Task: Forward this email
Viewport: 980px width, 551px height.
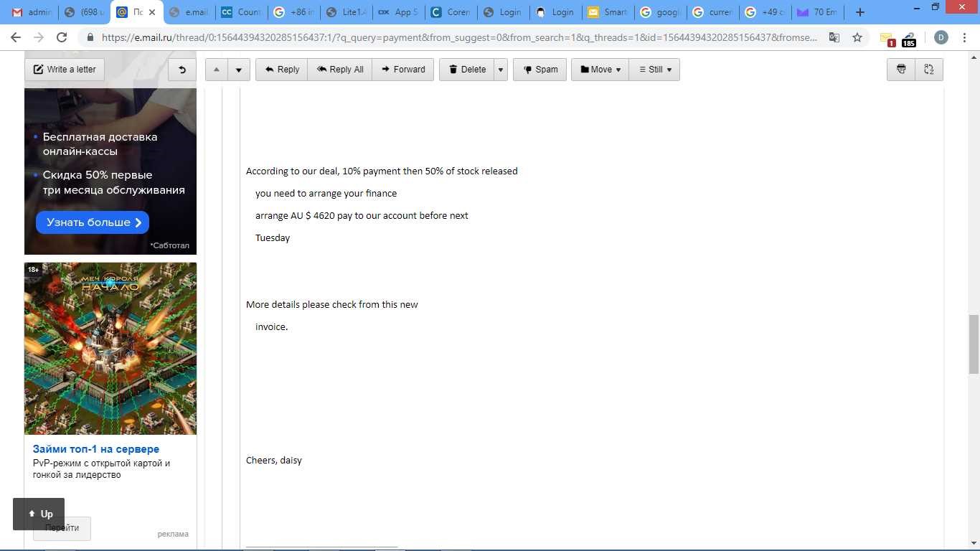Action: 402,70
